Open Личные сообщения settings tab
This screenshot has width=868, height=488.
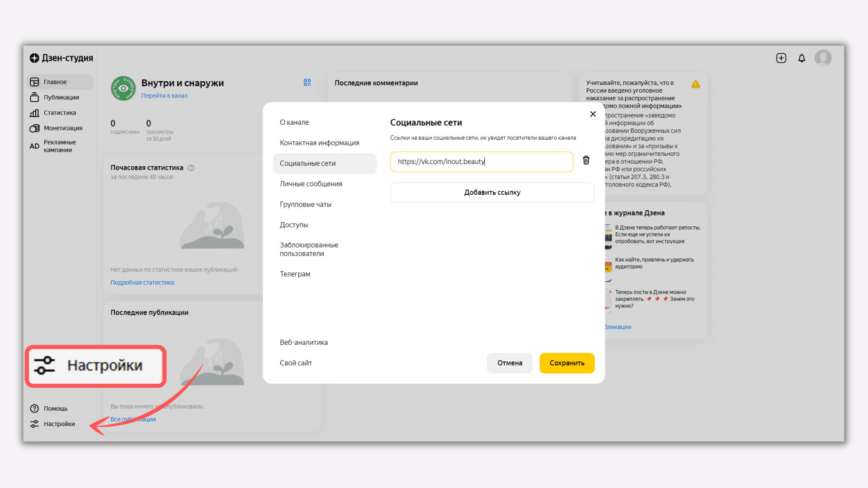(x=311, y=184)
